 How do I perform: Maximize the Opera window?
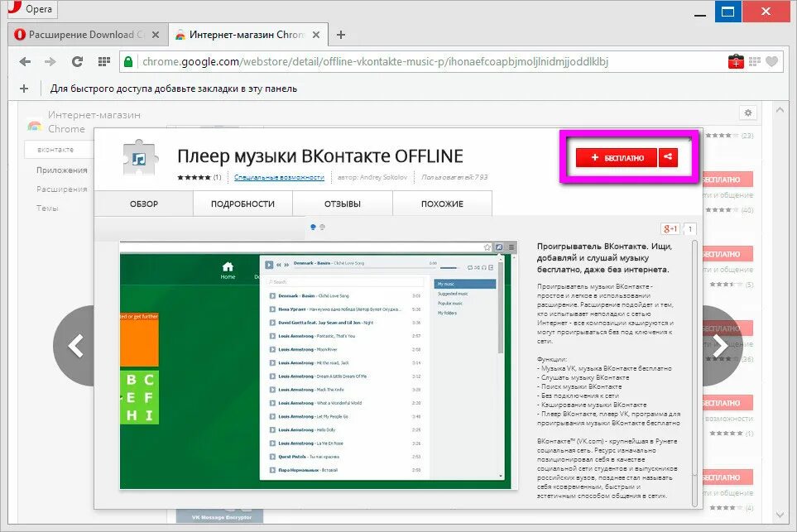tap(727, 12)
